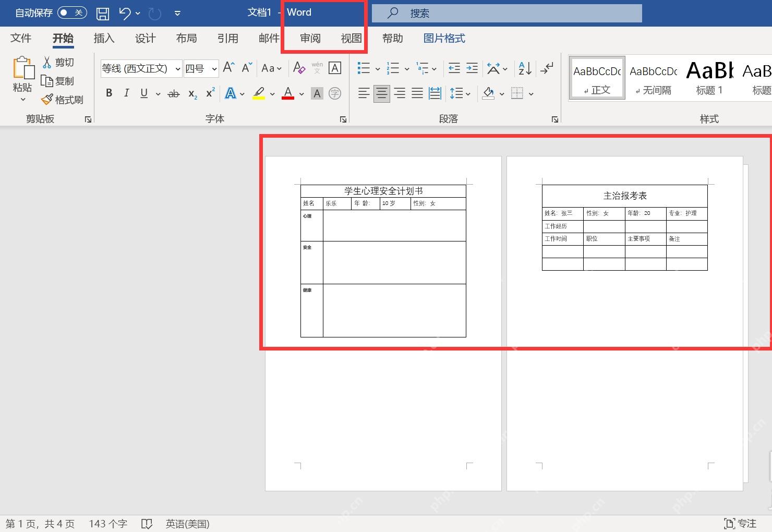Image resolution: width=772 pixels, height=532 pixels.
Task: Open the File tab
Action: click(21, 38)
